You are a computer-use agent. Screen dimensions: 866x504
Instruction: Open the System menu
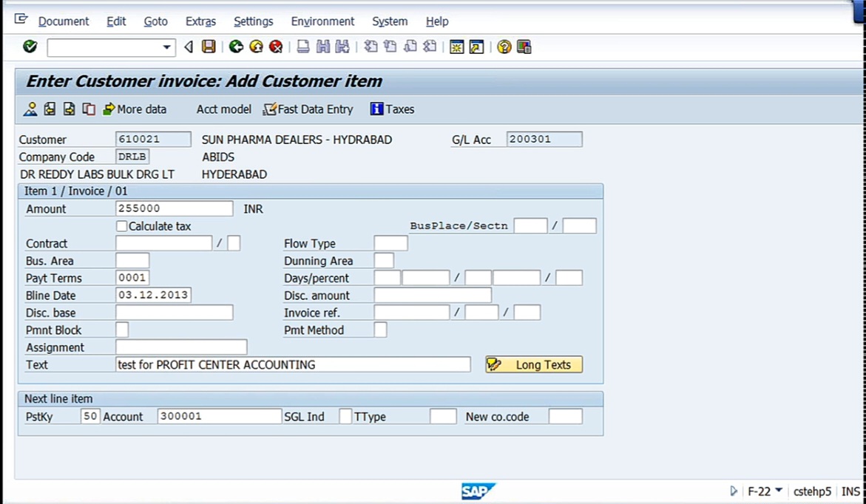pos(390,21)
